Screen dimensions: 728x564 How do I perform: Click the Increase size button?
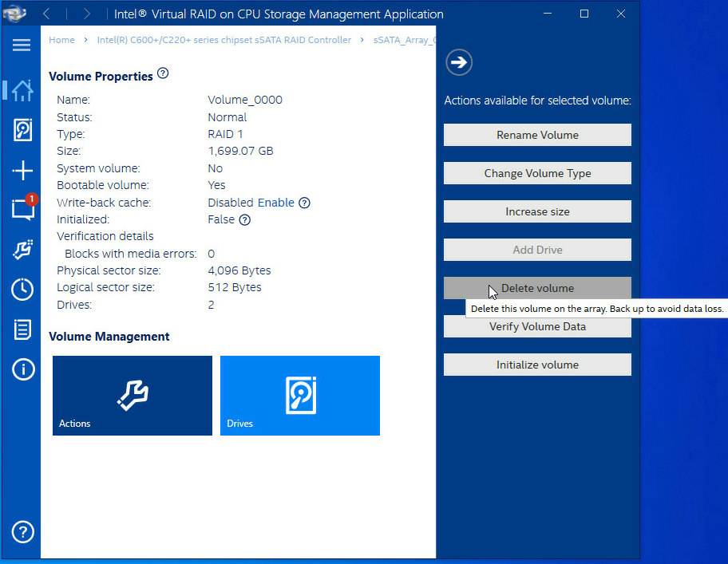click(x=537, y=211)
